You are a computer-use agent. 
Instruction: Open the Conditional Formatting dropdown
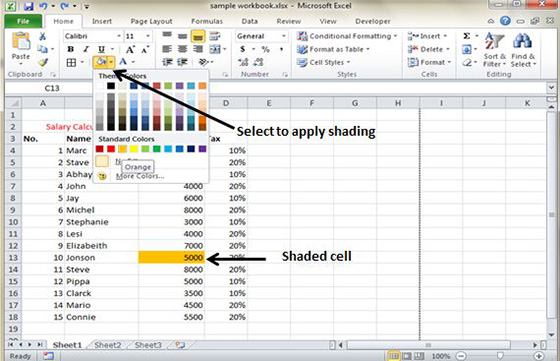click(346, 36)
